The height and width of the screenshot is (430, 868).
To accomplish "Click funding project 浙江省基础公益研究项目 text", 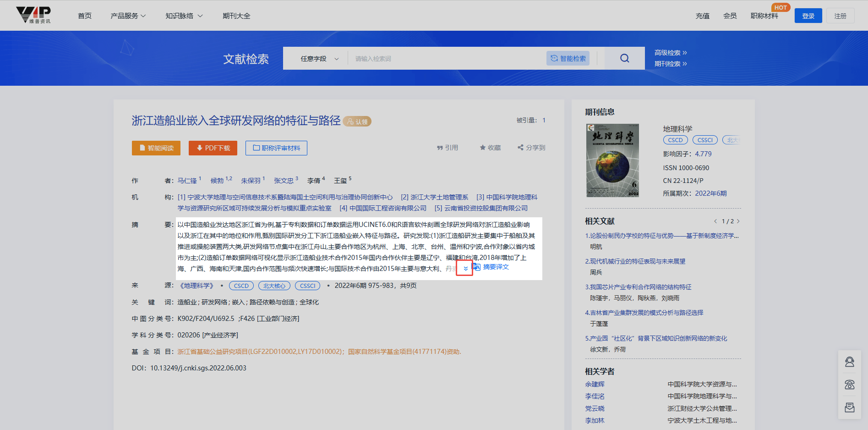I will click(261, 352).
